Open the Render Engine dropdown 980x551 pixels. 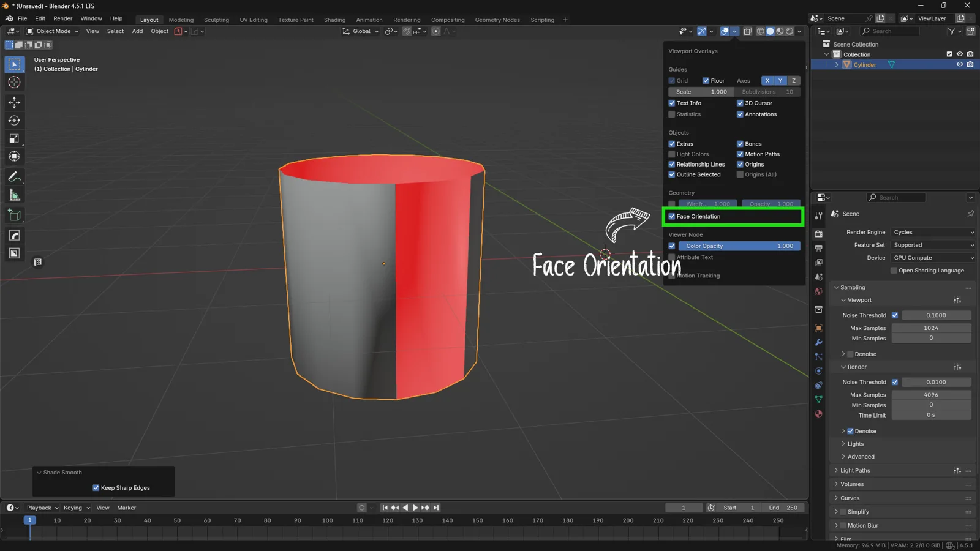933,233
